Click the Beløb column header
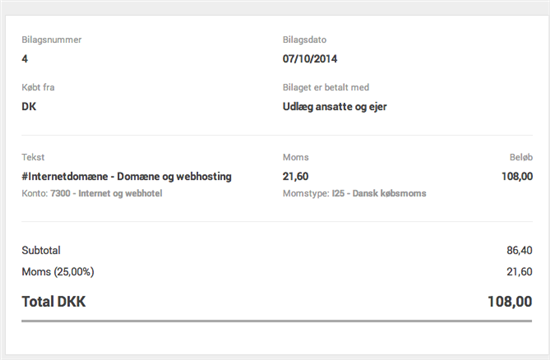Viewport: 550px width, 360px height. click(521, 157)
